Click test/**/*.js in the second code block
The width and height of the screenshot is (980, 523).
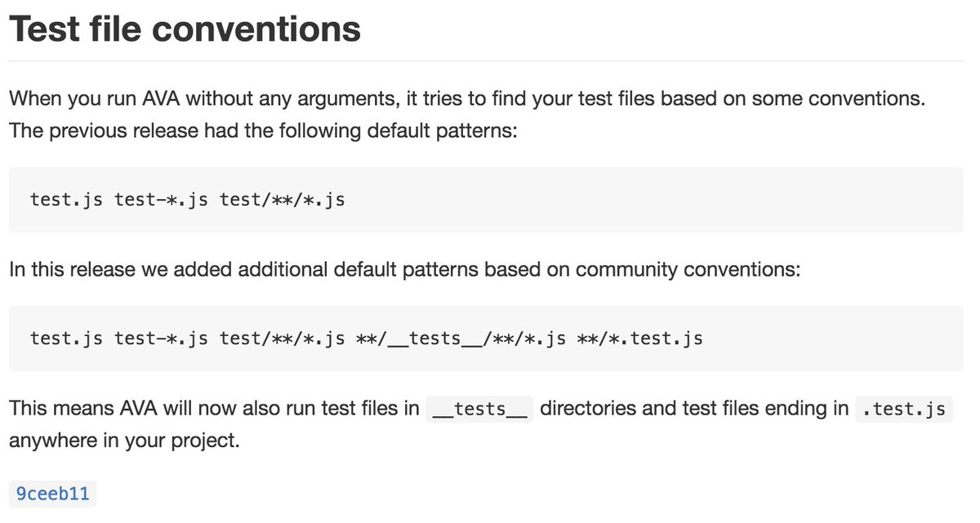point(282,338)
